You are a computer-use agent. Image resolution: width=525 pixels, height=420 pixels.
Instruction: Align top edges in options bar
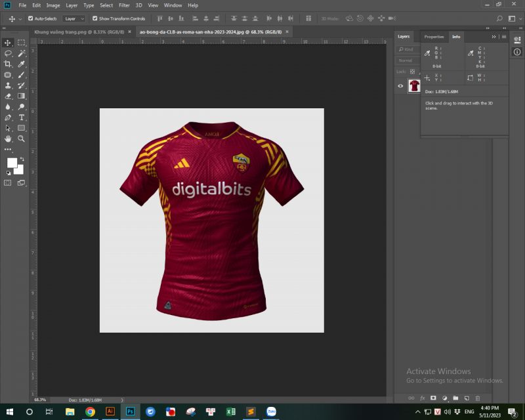pyautogui.click(x=159, y=18)
